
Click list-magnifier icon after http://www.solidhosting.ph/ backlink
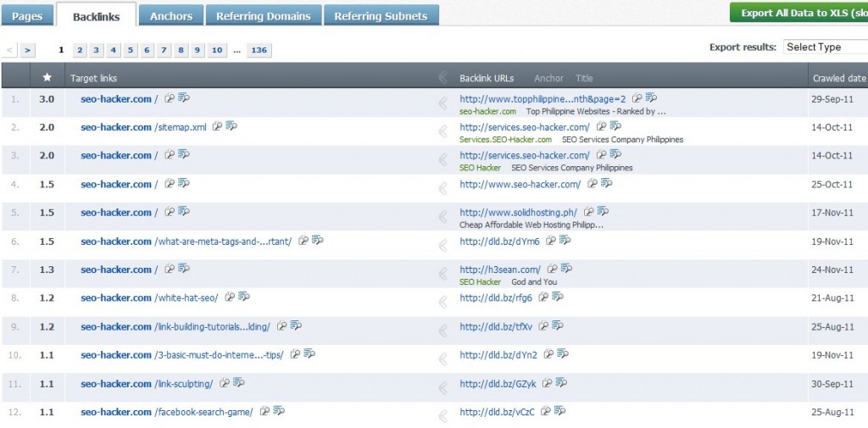(x=603, y=212)
